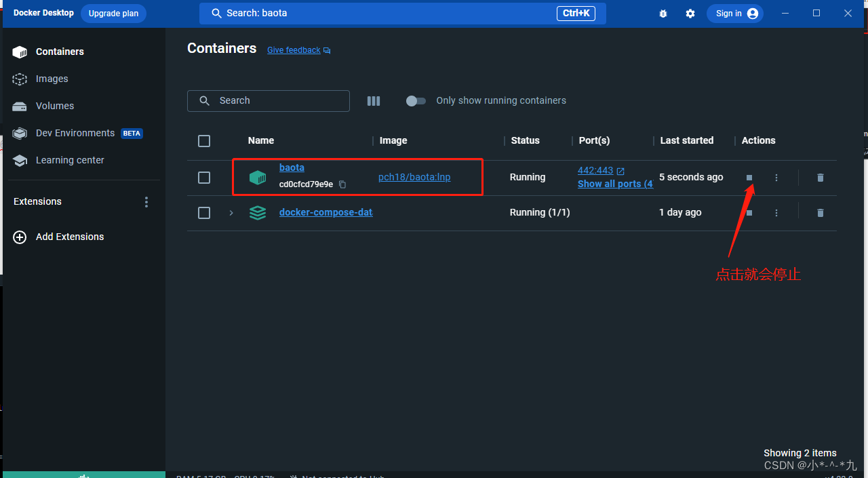The height and width of the screenshot is (478, 868).
Task: Open the column display options icon
Action: pos(374,100)
